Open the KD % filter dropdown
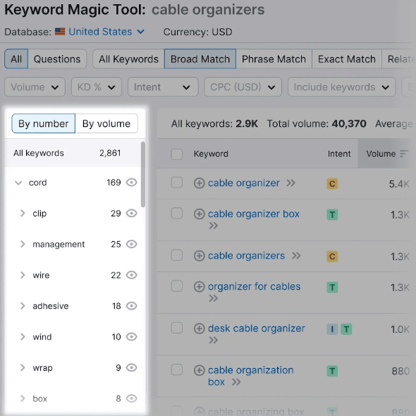416x416 pixels. (x=96, y=87)
